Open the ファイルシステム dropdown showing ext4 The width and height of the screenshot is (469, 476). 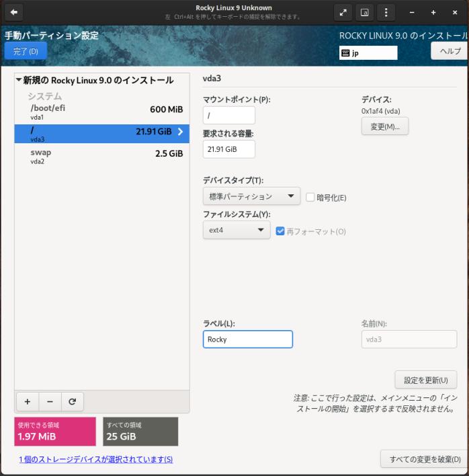[237, 230]
